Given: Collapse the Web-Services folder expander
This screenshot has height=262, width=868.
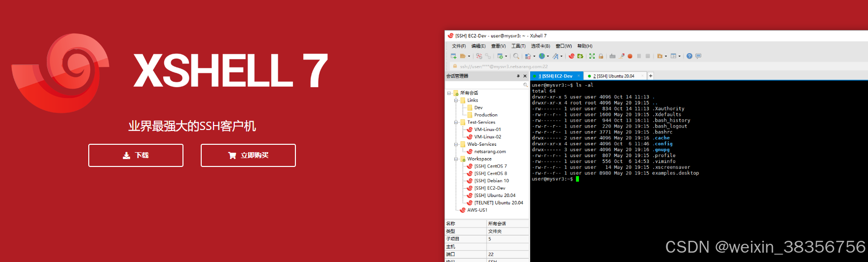Looking at the screenshot, I should [x=456, y=144].
